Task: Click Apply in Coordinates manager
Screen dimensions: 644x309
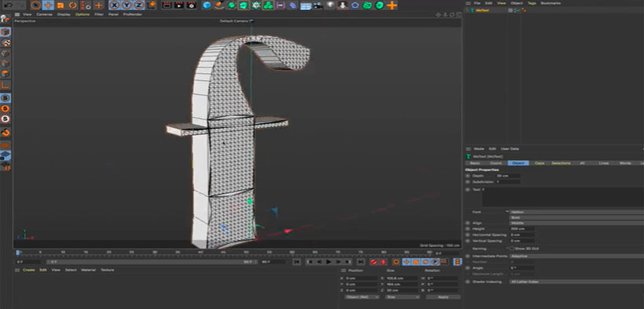Action: pos(443,296)
